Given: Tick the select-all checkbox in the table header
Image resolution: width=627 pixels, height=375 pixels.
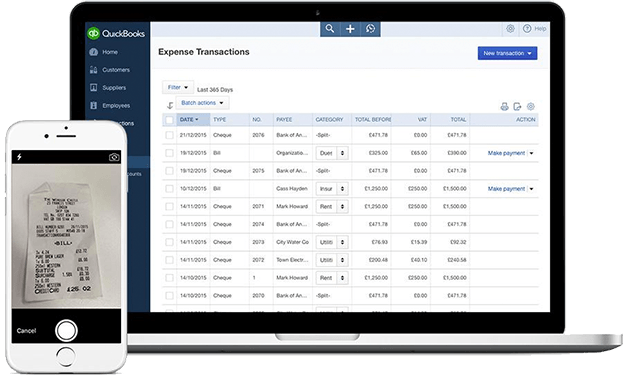Looking at the screenshot, I should click(169, 120).
